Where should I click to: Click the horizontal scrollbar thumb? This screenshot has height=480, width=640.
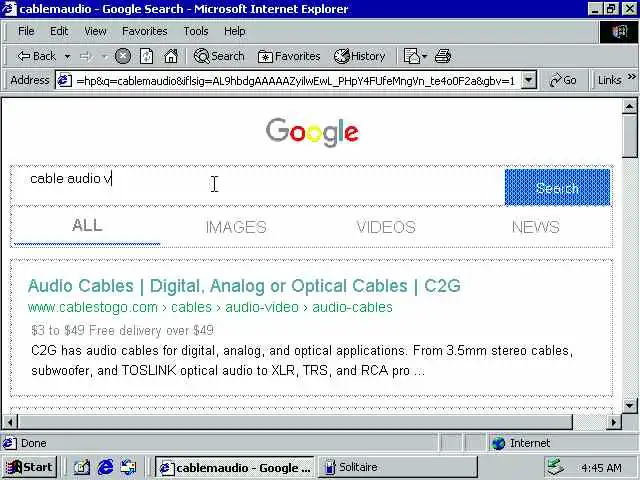(x=296, y=422)
